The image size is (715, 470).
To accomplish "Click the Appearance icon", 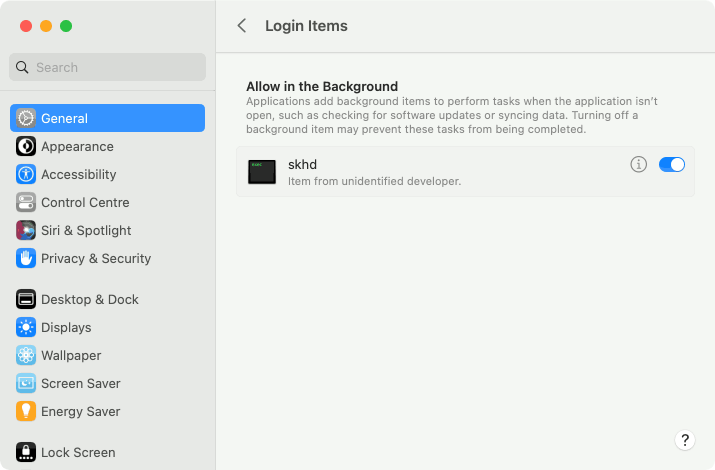I will point(26,146).
